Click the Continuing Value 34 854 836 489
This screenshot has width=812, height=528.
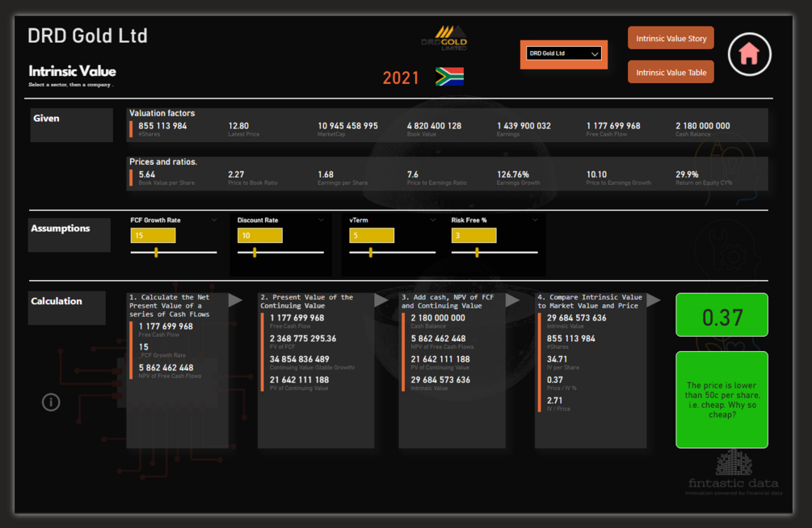tap(299, 359)
